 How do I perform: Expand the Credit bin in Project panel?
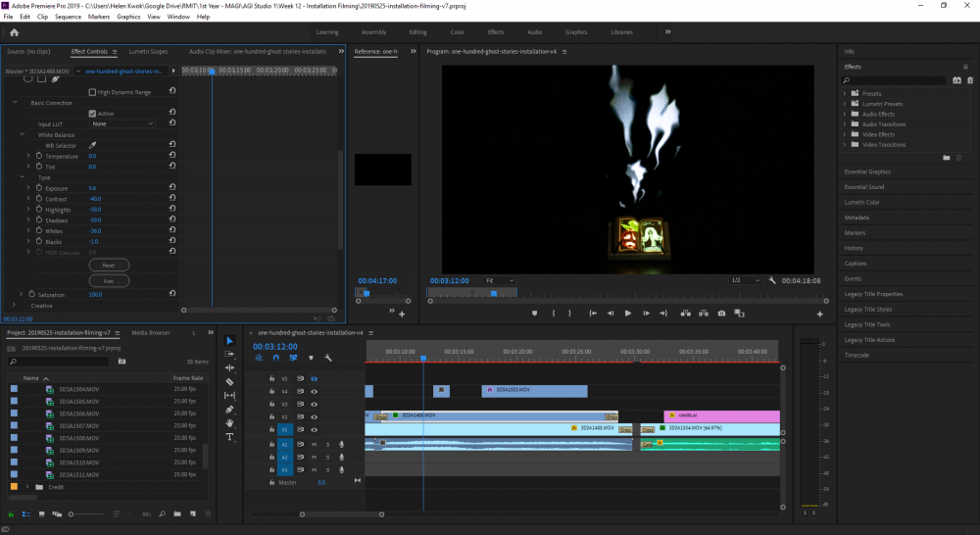tap(26, 486)
